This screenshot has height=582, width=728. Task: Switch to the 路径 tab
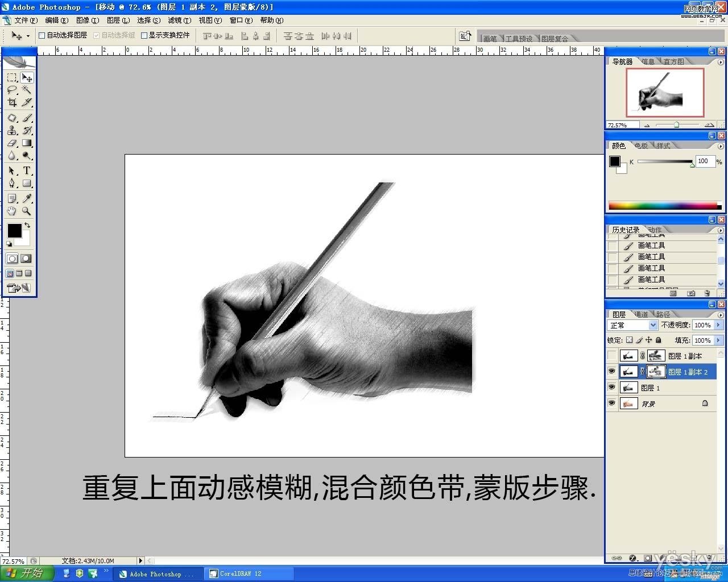click(x=663, y=314)
